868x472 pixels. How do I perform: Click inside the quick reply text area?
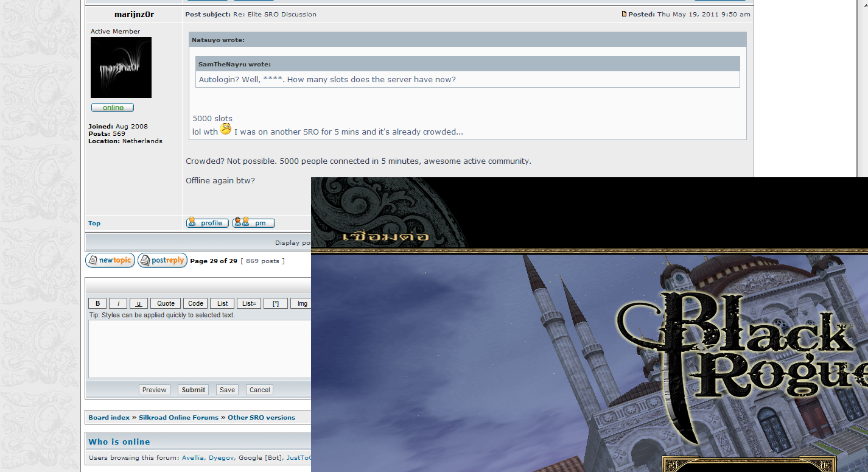click(x=200, y=349)
